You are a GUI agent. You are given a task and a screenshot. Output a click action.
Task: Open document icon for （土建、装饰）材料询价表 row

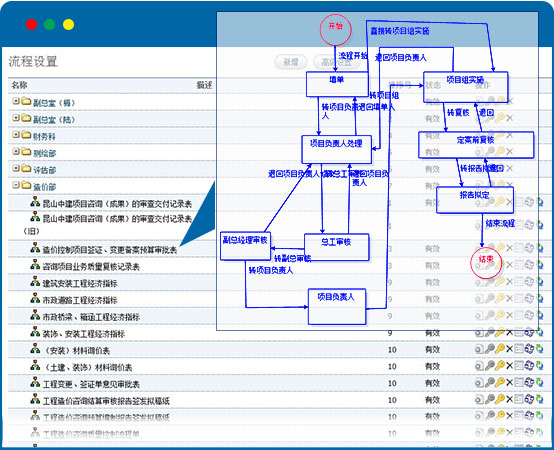point(479,366)
